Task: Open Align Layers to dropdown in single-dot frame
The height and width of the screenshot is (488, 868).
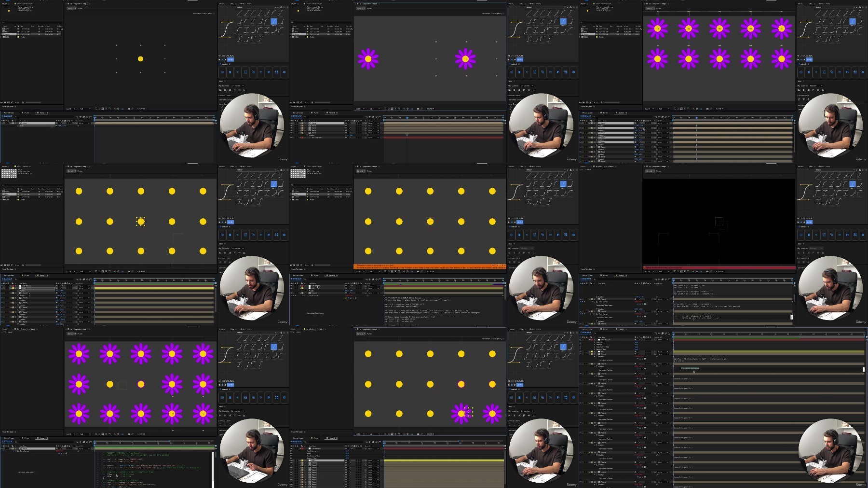Action: 238,86
